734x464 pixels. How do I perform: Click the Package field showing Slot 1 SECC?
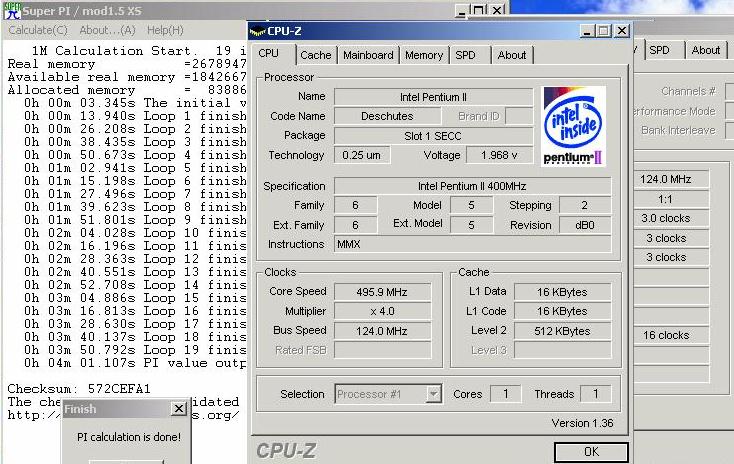coord(433,136)
